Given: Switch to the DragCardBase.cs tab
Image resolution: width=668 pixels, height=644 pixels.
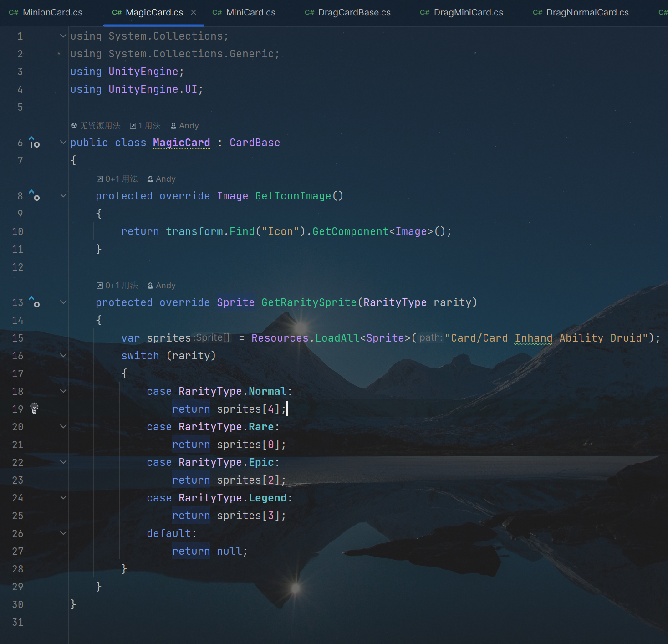Looking at the screenshot, I should pyautogui.click(x=348, y=13).
